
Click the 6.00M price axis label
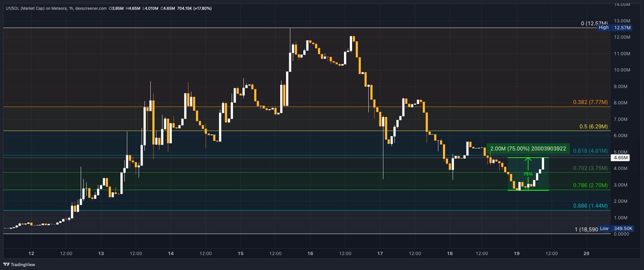[x=621, y=136]
